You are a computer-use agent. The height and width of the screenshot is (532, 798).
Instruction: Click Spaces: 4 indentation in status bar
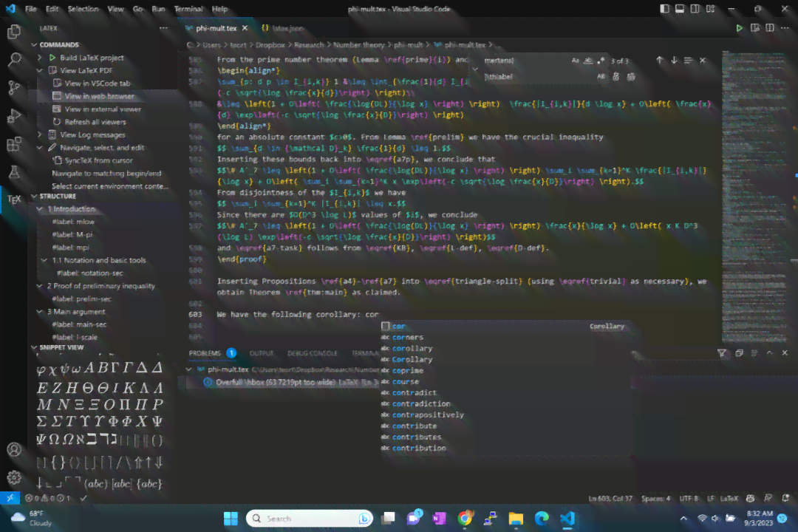[655, 498]
